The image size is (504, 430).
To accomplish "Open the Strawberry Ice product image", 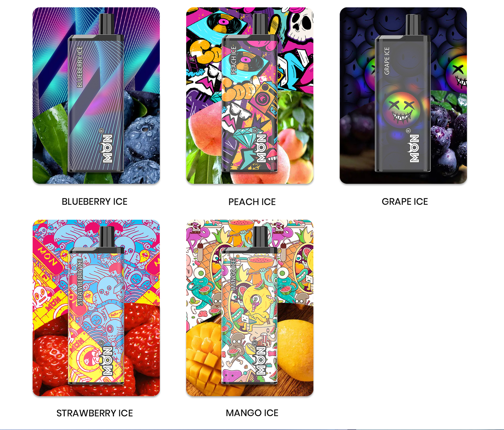I will [96, 308].
